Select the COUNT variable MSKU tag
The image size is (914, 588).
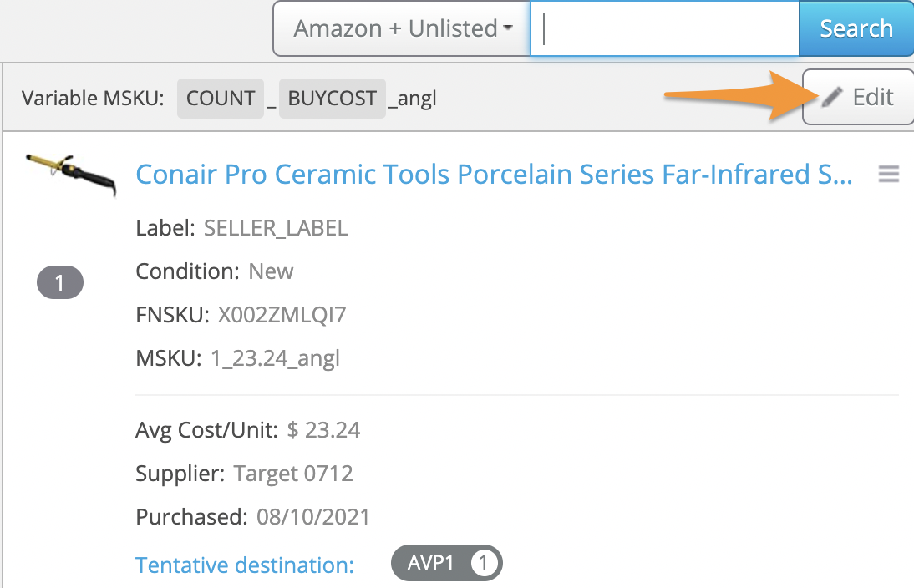221,99
